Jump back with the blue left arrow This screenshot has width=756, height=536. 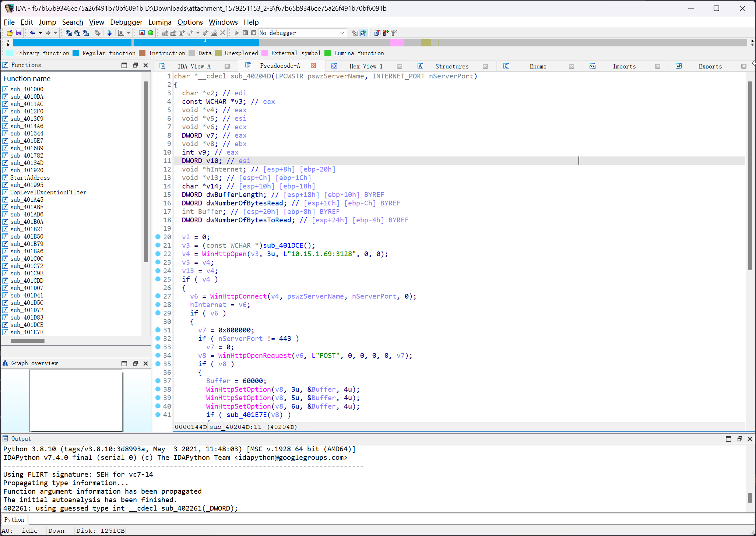pos(32,33)
